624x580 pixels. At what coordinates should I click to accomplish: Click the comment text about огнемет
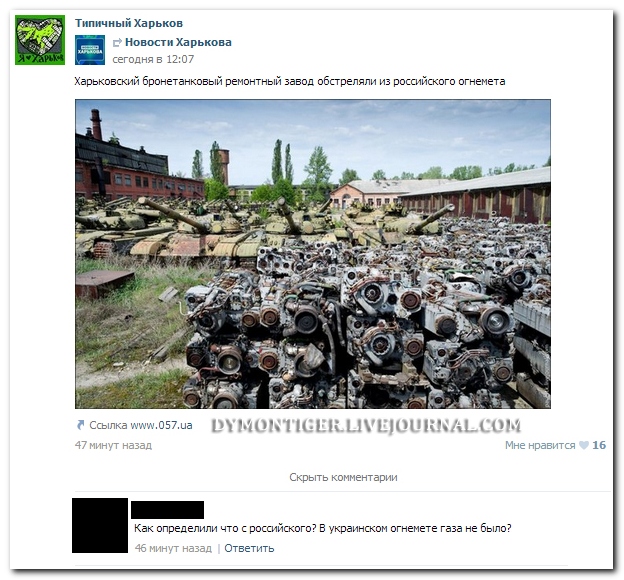click(x=323, y=529)
